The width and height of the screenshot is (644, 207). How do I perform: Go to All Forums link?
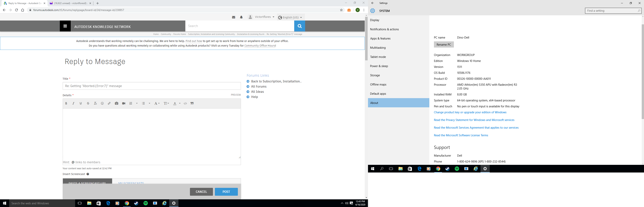259,86
